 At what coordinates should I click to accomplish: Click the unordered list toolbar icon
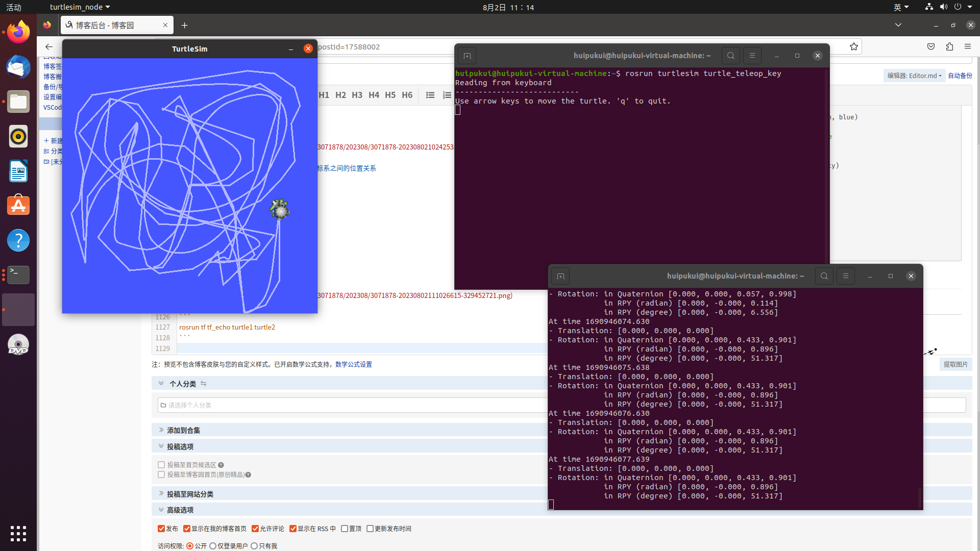point(430,95)
